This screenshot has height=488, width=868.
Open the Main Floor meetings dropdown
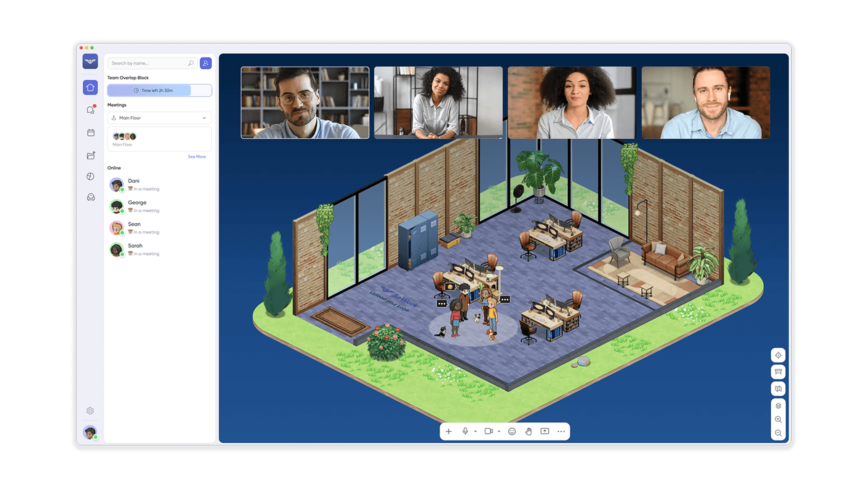pyautogui.click(x=159, y=118)
